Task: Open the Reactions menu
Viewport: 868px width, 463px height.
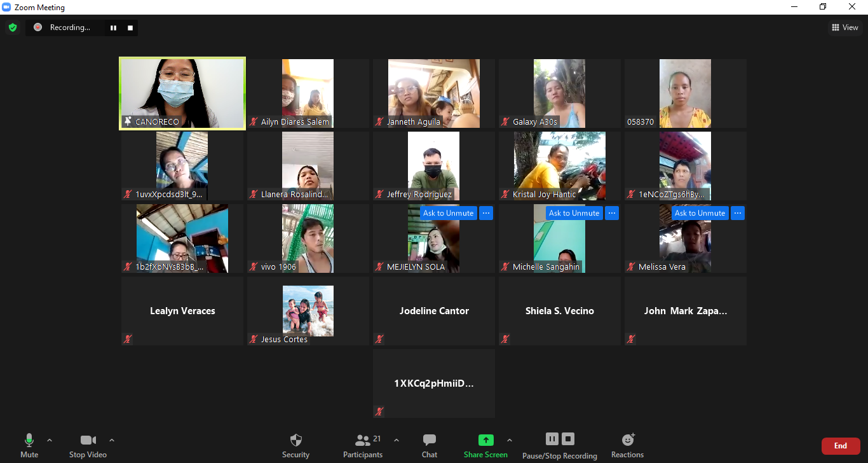Action: (x=627, y=445)
